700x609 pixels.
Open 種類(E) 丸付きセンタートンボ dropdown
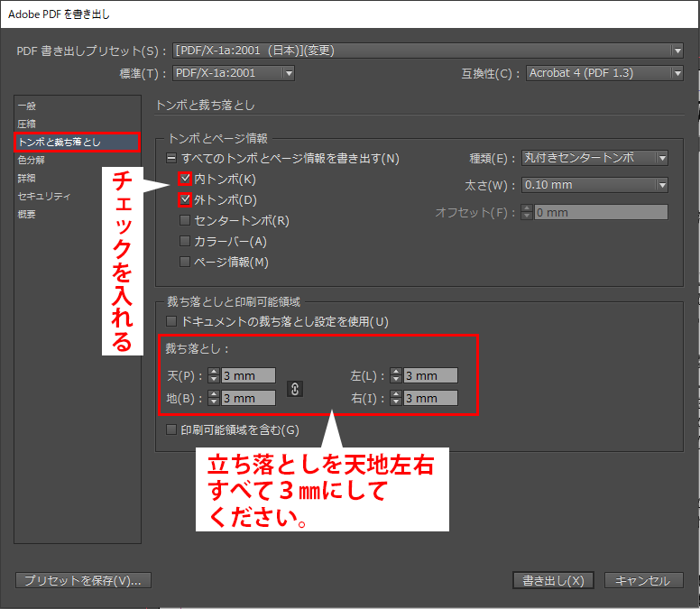594,158
